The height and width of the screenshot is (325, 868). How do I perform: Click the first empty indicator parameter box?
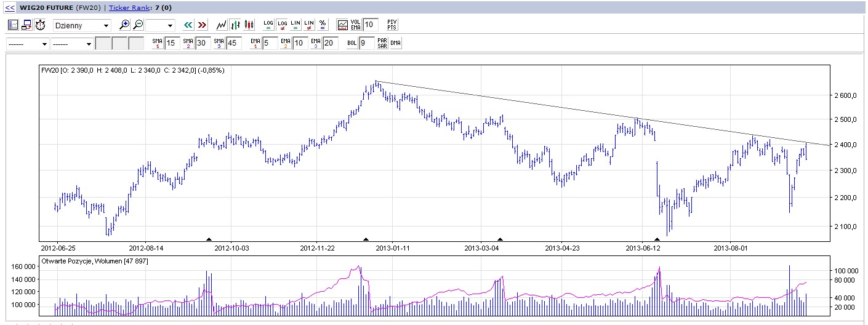(x=103, y=44)
